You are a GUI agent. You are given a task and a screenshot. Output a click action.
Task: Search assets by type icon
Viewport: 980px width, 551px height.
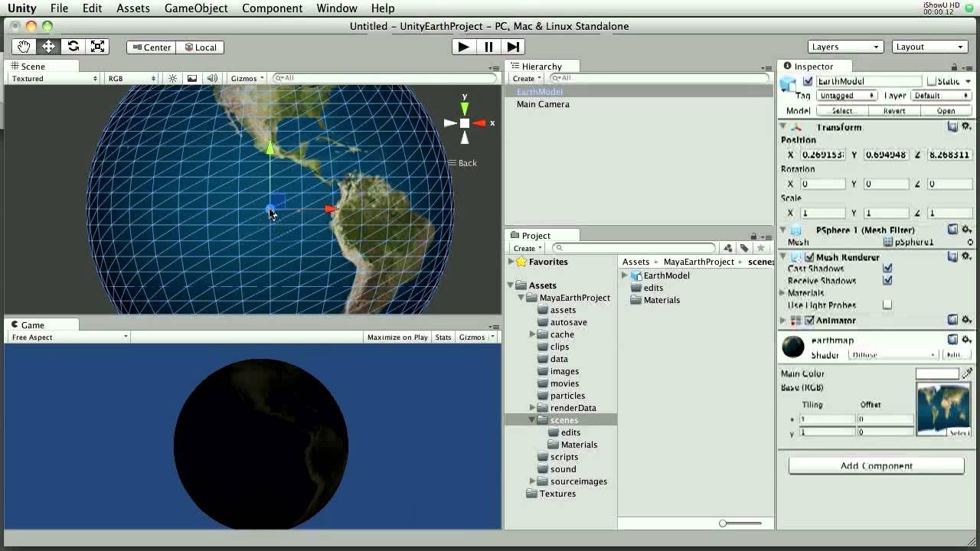click(727, 248)
